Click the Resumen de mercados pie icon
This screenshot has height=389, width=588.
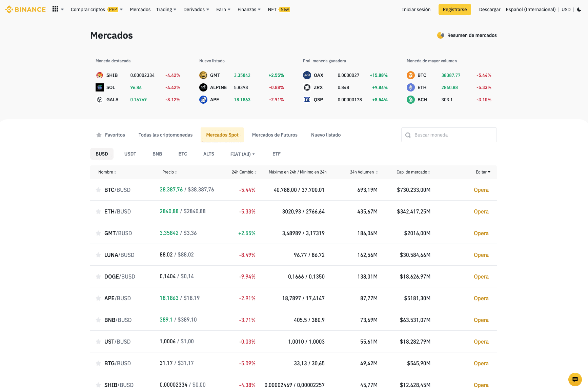pos(441,35)
